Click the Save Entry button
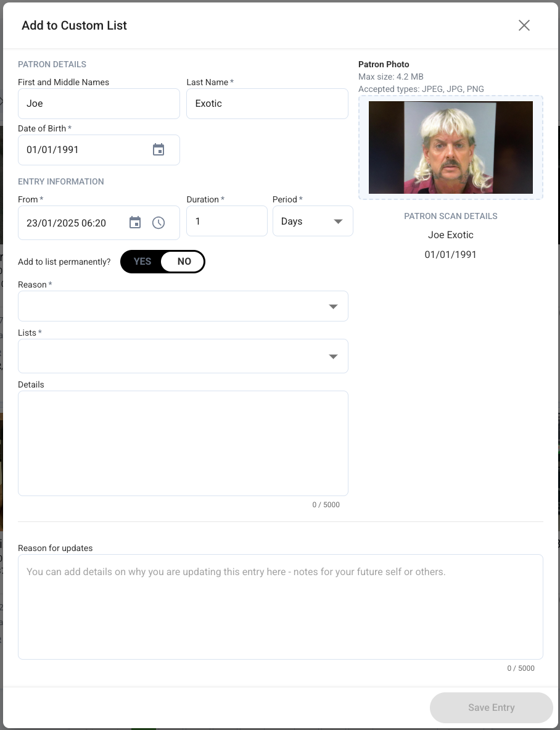This screenshot has height=730, width=560. [491, 707]
